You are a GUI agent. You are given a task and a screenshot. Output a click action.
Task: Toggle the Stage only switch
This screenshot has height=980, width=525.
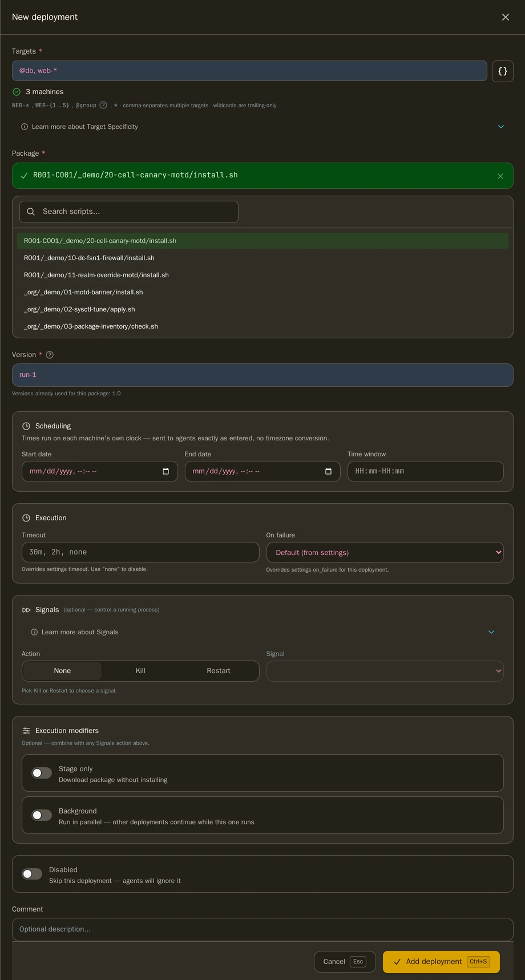[42, 773]
